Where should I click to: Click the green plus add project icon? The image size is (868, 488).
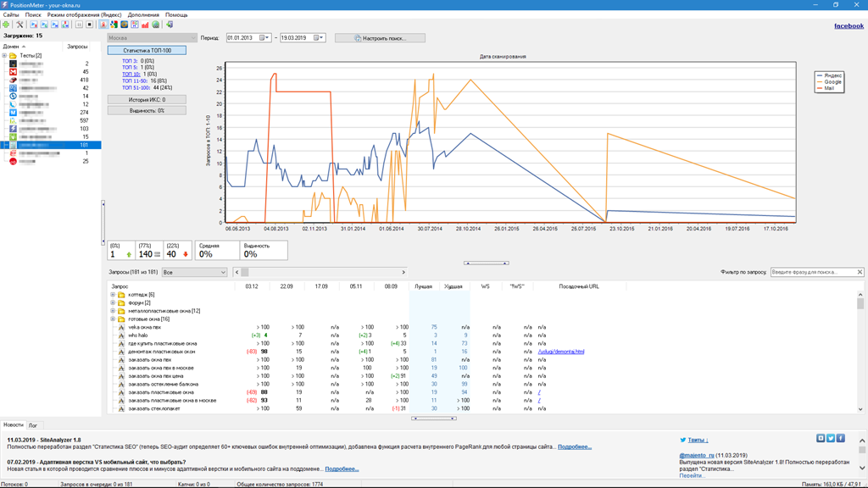[x=7, y=25]
